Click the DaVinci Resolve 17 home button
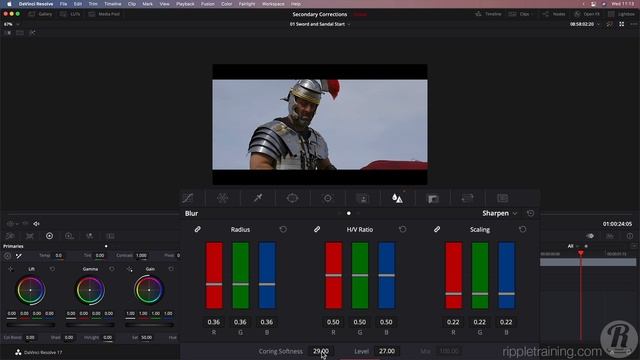Image resolution: width=640 pixels, height=360 pixels. (39, 352)
